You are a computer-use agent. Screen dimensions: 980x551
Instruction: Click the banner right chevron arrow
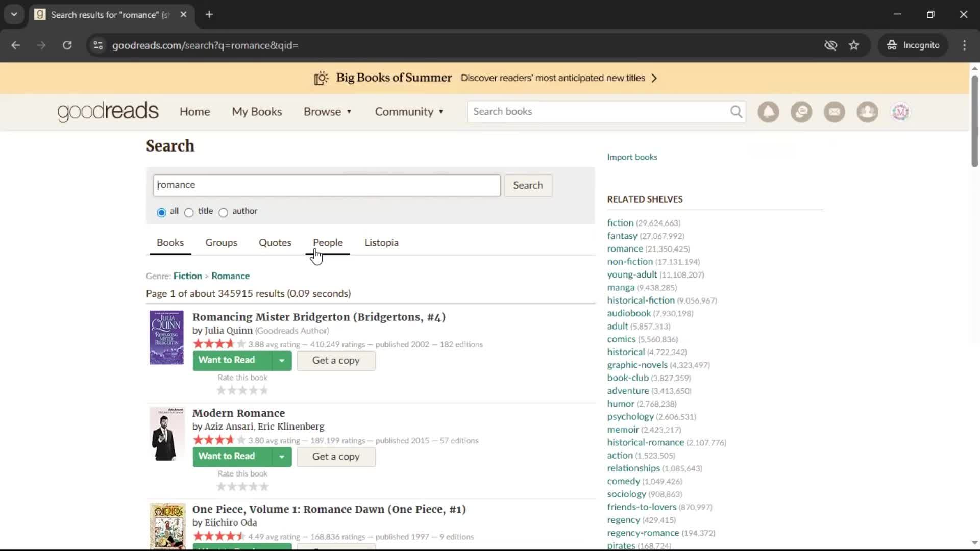point(654,78)
